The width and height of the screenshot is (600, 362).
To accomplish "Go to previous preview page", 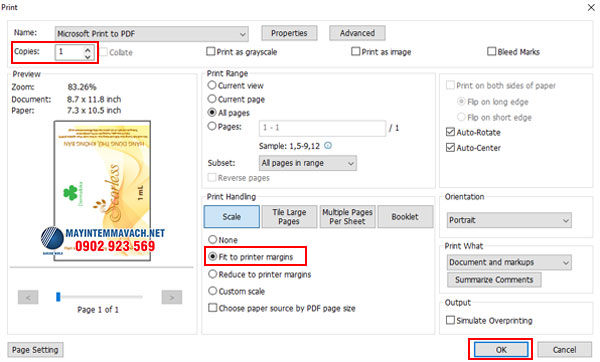I will pyautogui.click(x=28, y=297).
